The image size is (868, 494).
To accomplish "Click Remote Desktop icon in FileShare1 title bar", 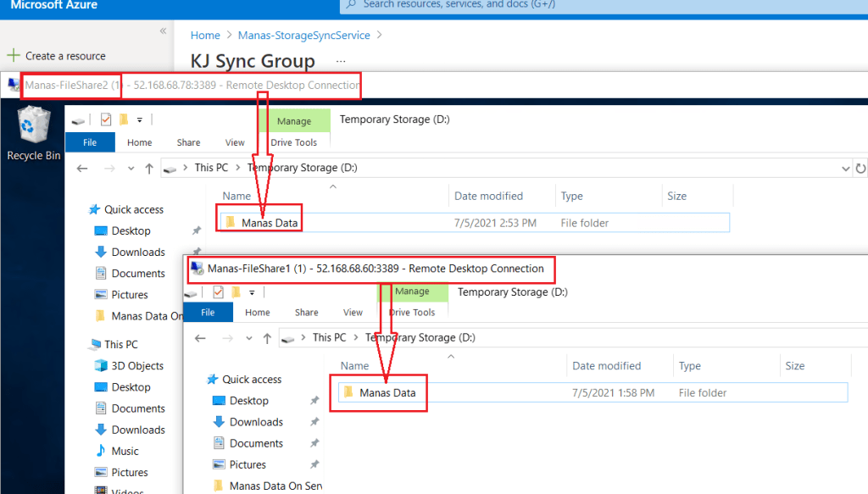I will click(x=197, y=269).
